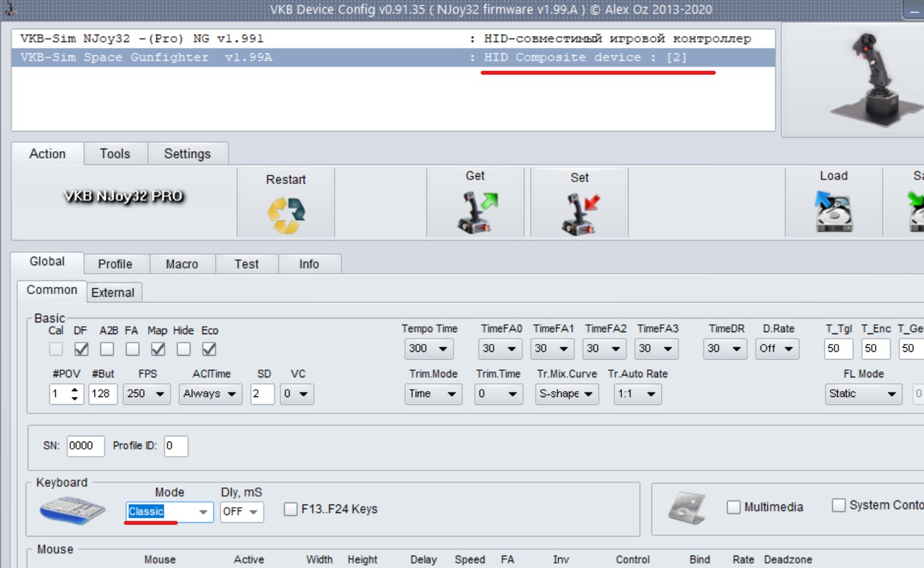
Task: Click the Profile ID input field
Action: pos(176,445)
